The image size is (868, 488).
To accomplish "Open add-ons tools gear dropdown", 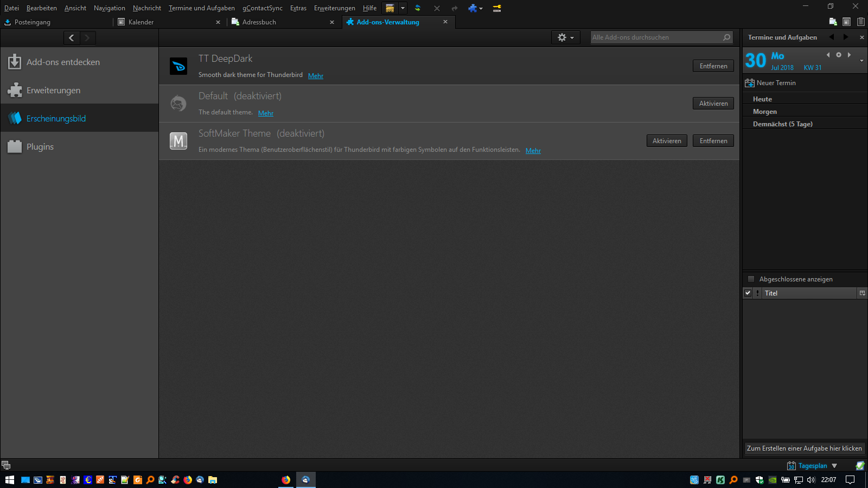I will [566, 37].
